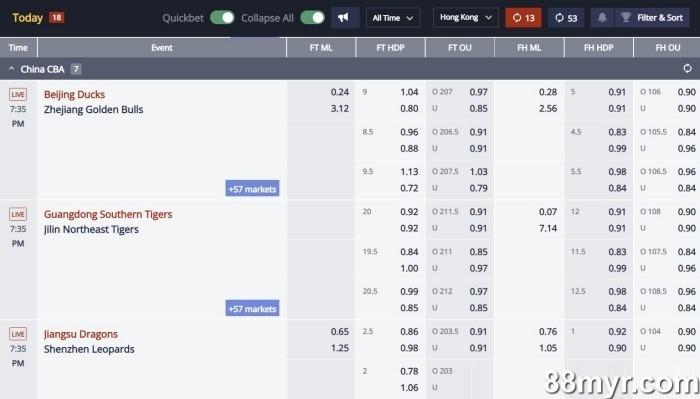The width and height of the screenshot is (700, 399).
Task: Select Over 207 FT OU odds 0.97
Action: (x=478, y=92)
